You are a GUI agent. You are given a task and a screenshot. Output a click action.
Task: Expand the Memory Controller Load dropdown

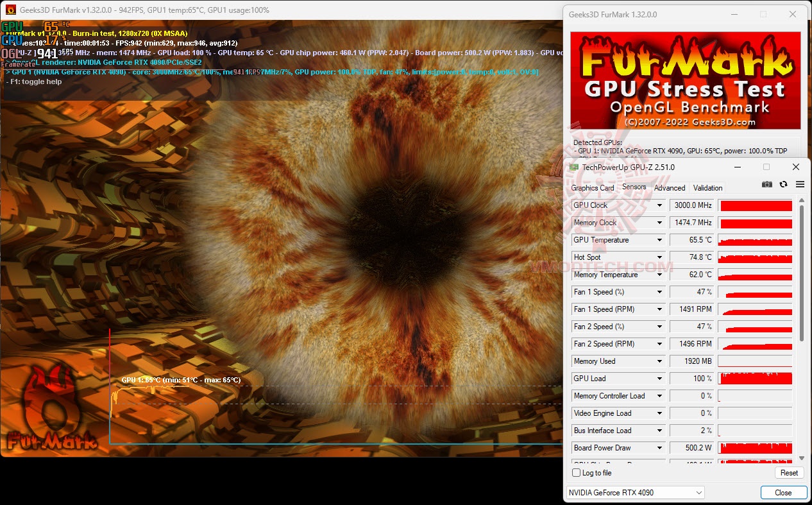tap(659, 396)
